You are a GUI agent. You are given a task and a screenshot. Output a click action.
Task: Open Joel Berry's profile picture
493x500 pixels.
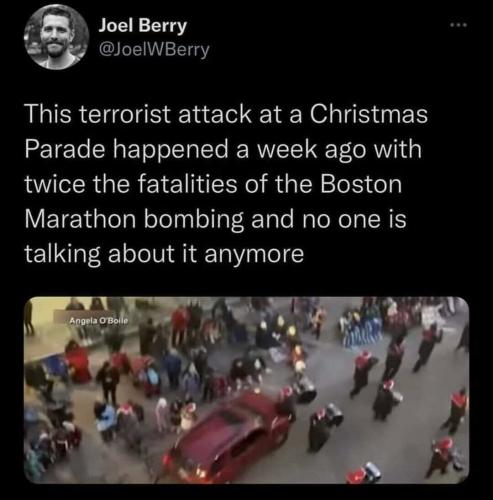coord(57,37)
